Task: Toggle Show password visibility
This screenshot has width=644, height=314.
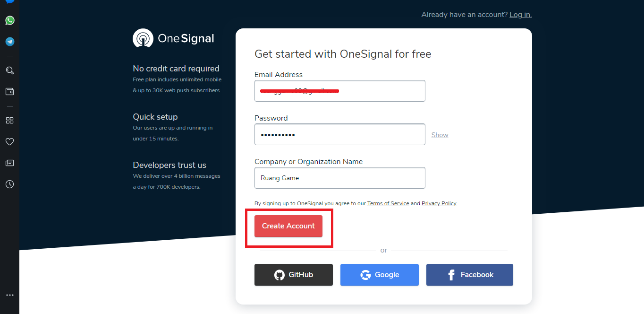Action: coord(440,135)
